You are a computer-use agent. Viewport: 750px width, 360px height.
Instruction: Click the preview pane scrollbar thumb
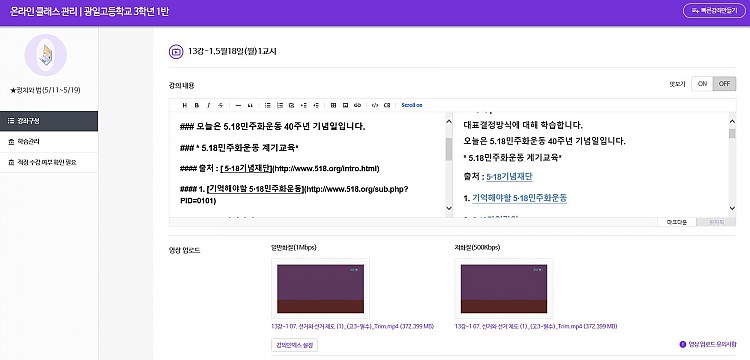click(x=732, y=133)
